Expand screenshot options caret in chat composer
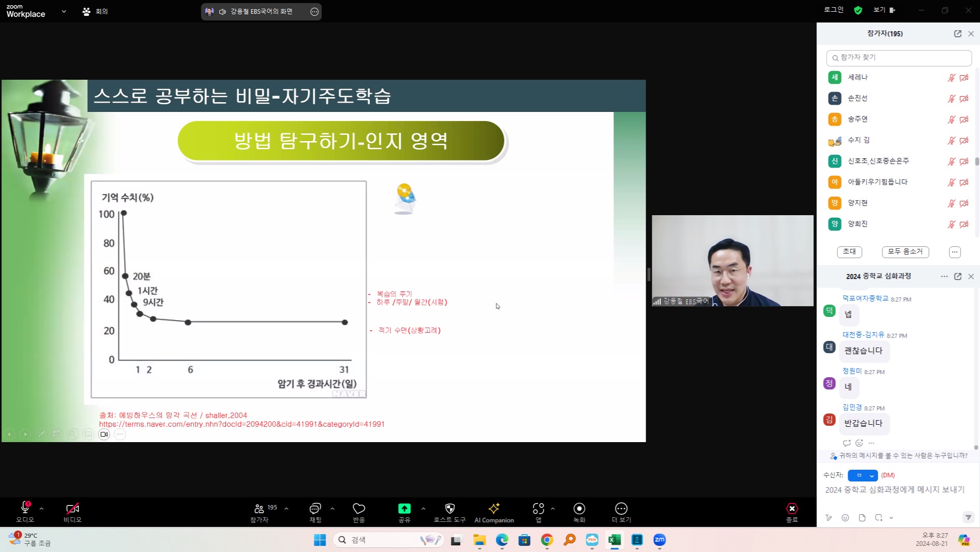This screenshot has width=980, height=552. pyautogui.click(x=891, y=518)
